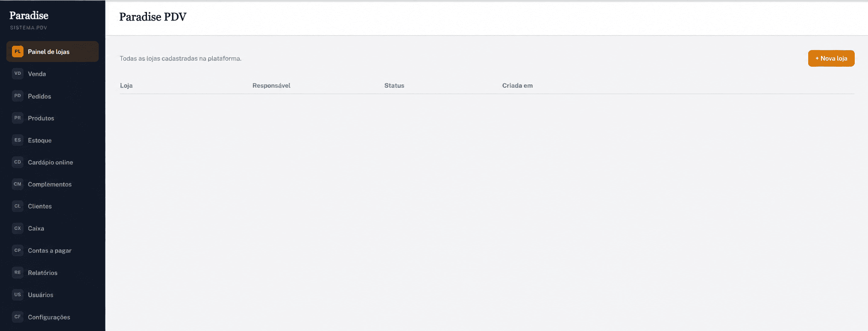Create a store with Nova loja button

pos(831,59)
